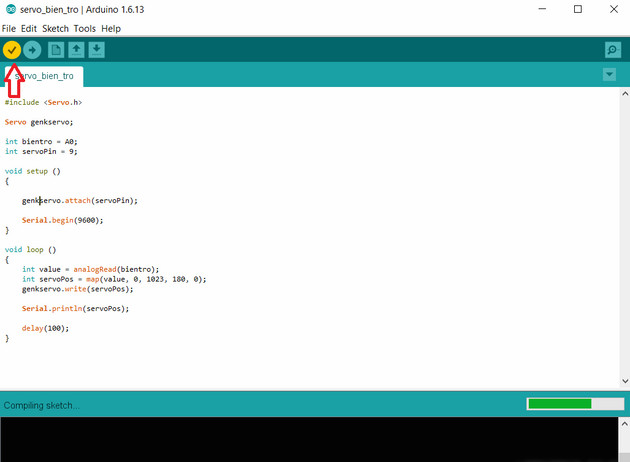Click the Verify checkmark button
Image resolution: width=630 pixels, height=462 pixels.
tap(12, 50)
